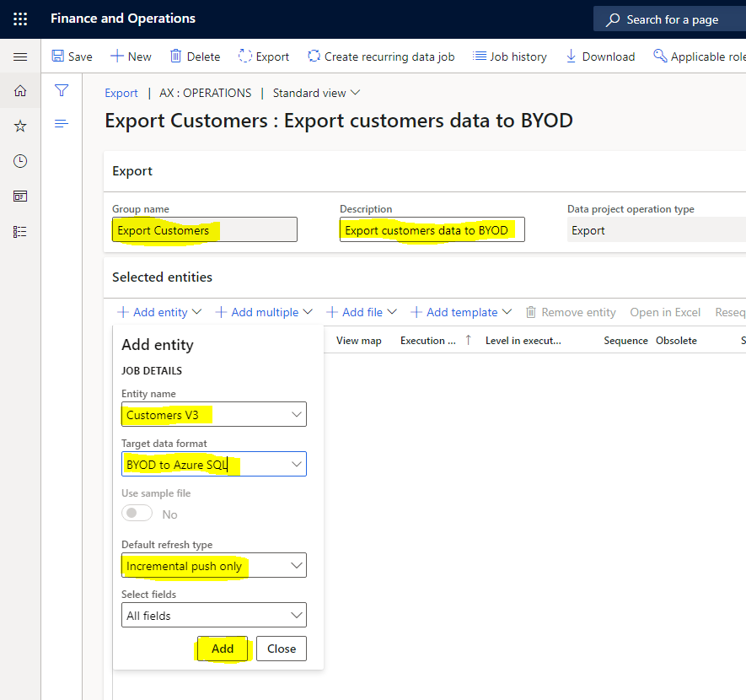The height and width of the screenshot is (700, 746).
Task: Open Workspaces icon in sidebar
Action: pos(20,196)
